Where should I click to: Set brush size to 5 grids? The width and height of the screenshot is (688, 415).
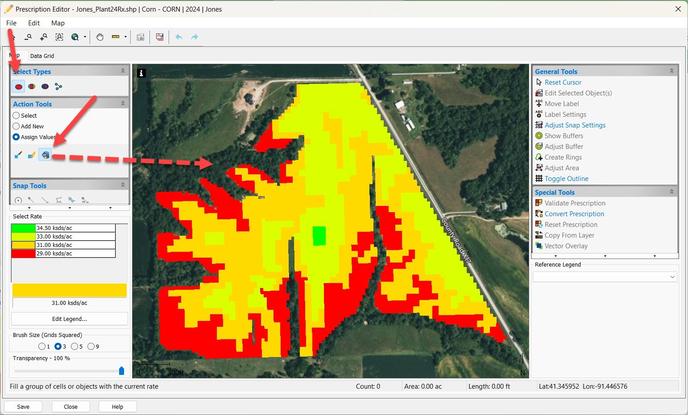point(76,346)
